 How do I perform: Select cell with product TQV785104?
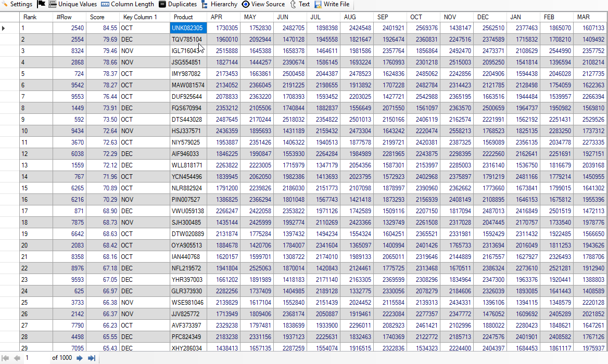[187, 40]
